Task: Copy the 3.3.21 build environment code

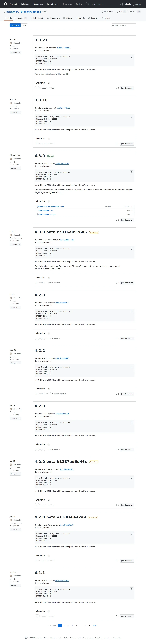Action: pos(131,57)
